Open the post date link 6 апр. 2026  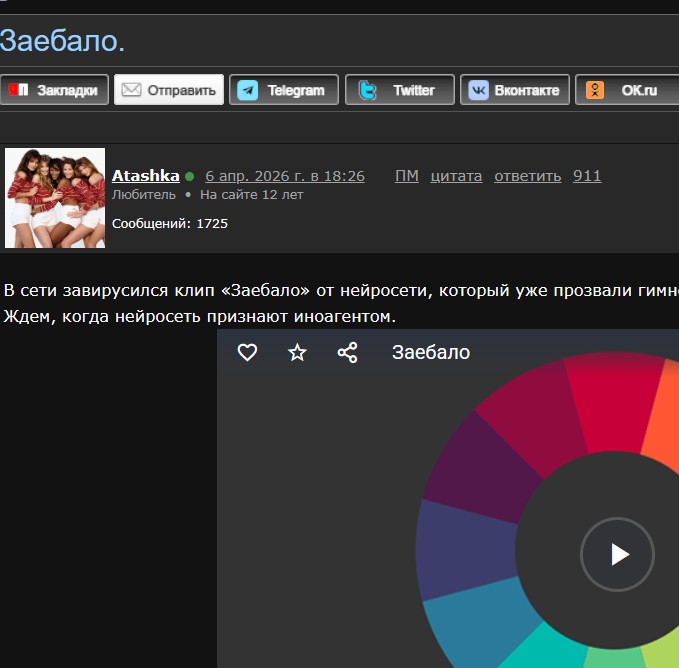(285, 176)
